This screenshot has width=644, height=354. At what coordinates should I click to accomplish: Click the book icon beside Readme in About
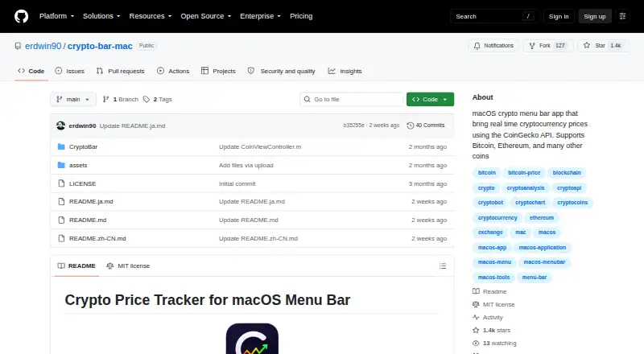476,291
